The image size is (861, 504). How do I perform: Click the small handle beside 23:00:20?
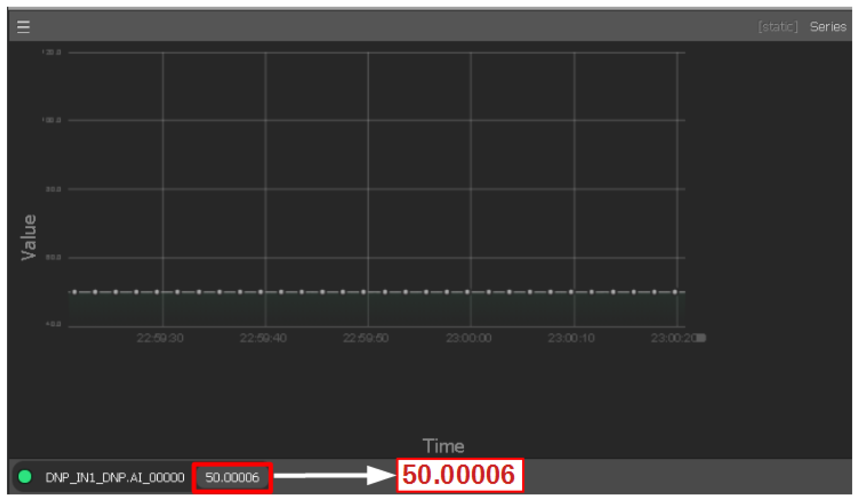coord(701,338)
